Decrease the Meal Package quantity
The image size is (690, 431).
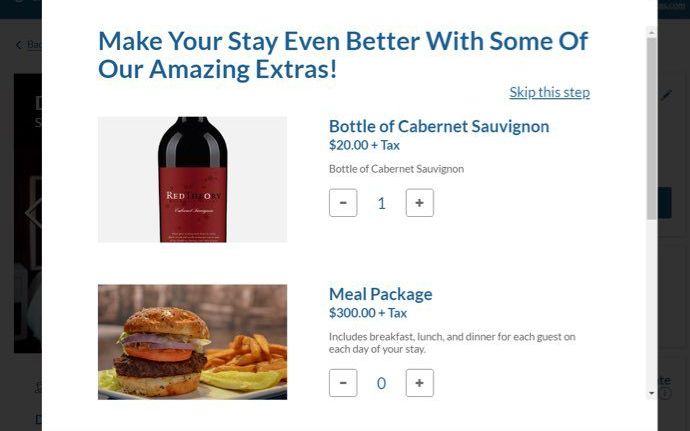point(343,383)
